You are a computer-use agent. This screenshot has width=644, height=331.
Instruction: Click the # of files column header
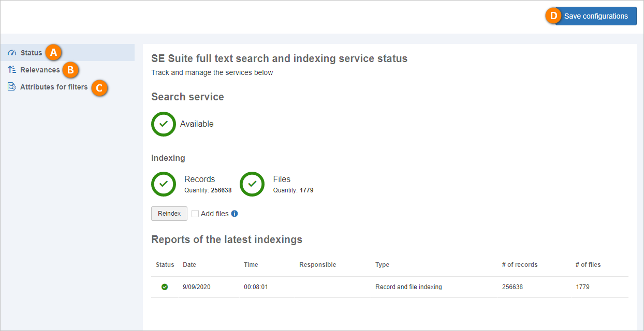point(588,265)
